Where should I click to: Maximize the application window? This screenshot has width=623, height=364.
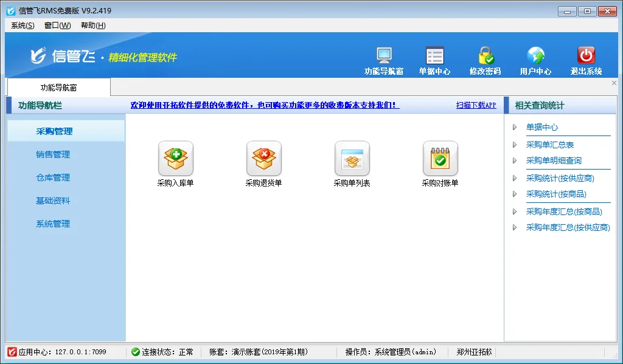click(x=587, y=12)
